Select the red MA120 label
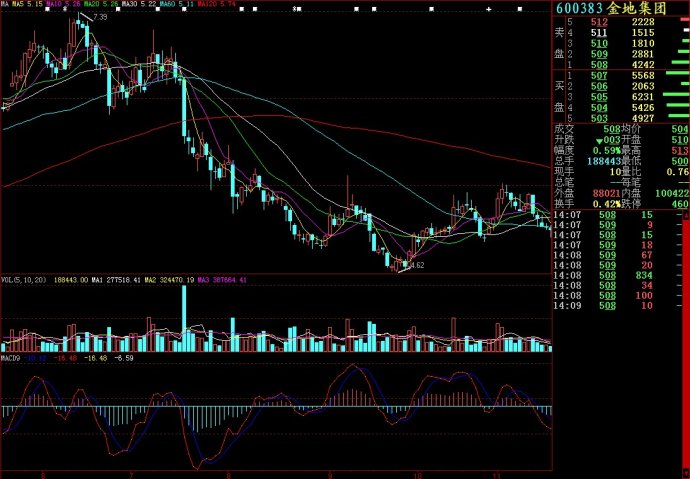 (208, 6)
